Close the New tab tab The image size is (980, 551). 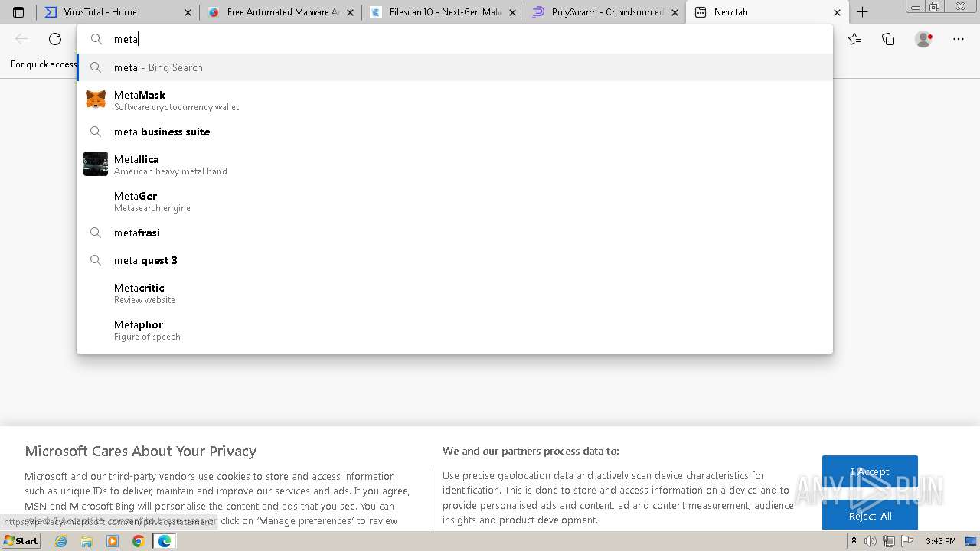point(837,12)
